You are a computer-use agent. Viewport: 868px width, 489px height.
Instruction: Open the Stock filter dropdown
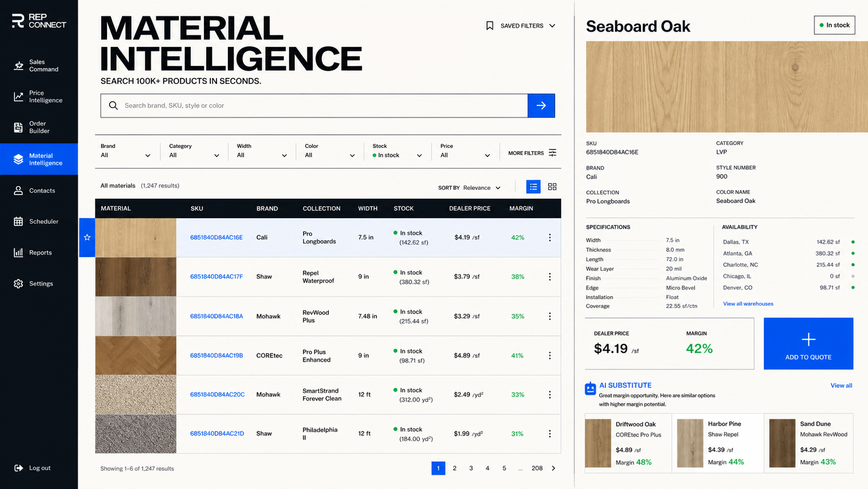tap(397, 151)
